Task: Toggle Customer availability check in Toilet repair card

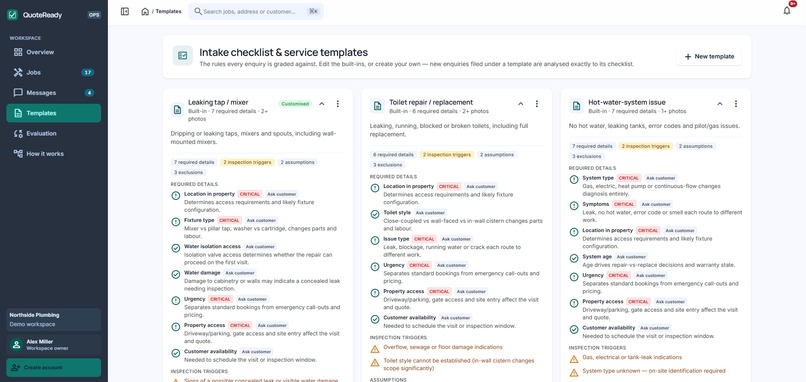Action: [375, 319]
